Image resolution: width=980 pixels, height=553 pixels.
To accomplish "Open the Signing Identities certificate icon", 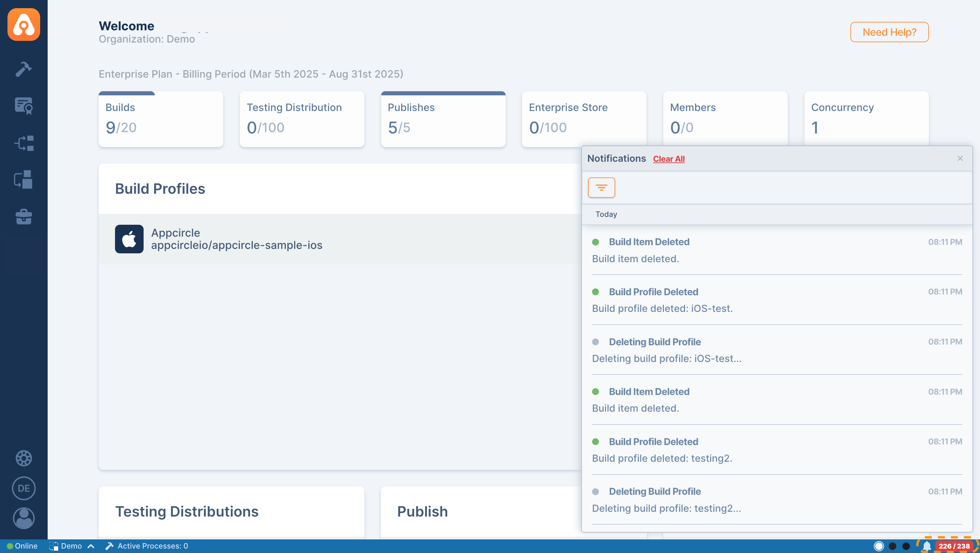I will (x=23, y=106).
